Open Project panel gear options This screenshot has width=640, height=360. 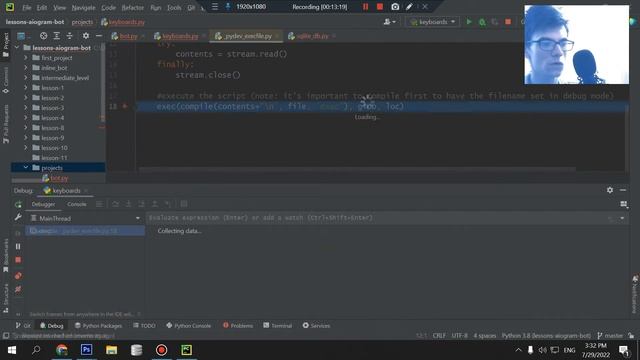point(86,36)
